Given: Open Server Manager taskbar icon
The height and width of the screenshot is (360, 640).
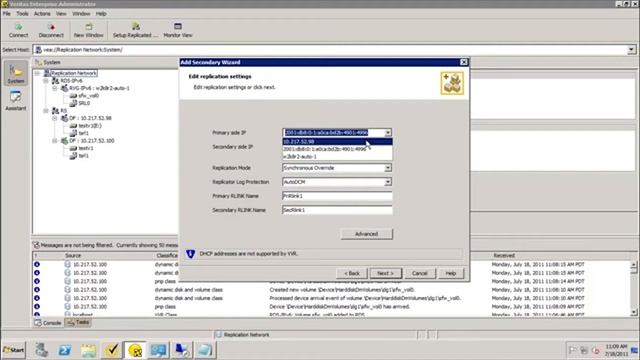Looking at the screenshot, I should [41, 350].
